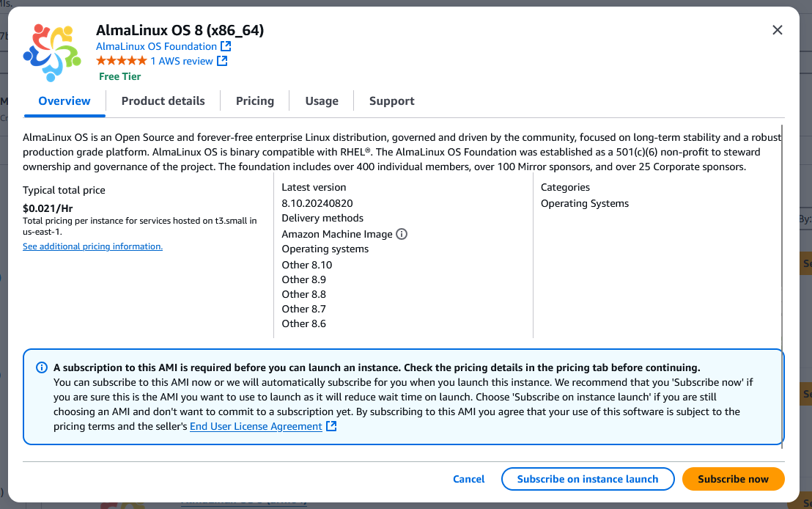Open the AlmaLinux OS Foundation link
The height and width of the screenshot is (509, 812).
point(156,46)
